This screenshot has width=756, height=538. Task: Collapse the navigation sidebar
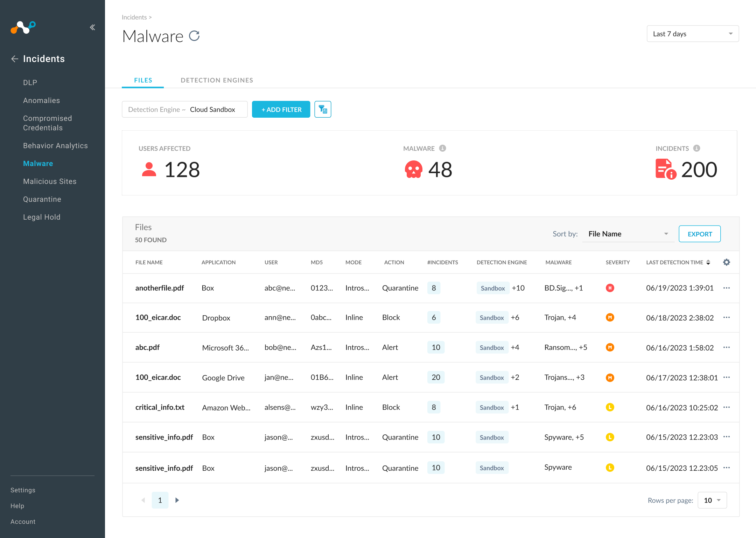click(92, 27)
